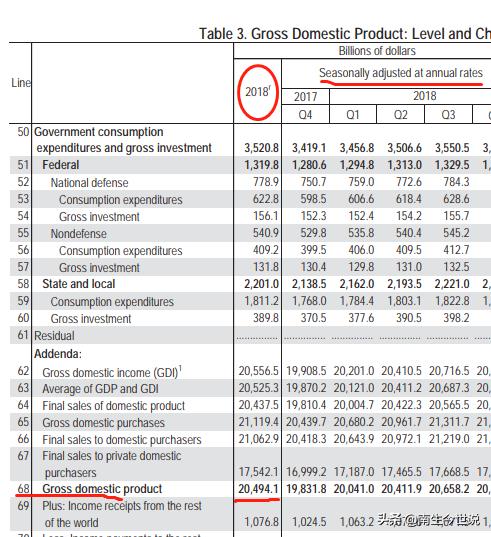
Task: Click the 'Federal' row label
Action: [x=61, y=165]
